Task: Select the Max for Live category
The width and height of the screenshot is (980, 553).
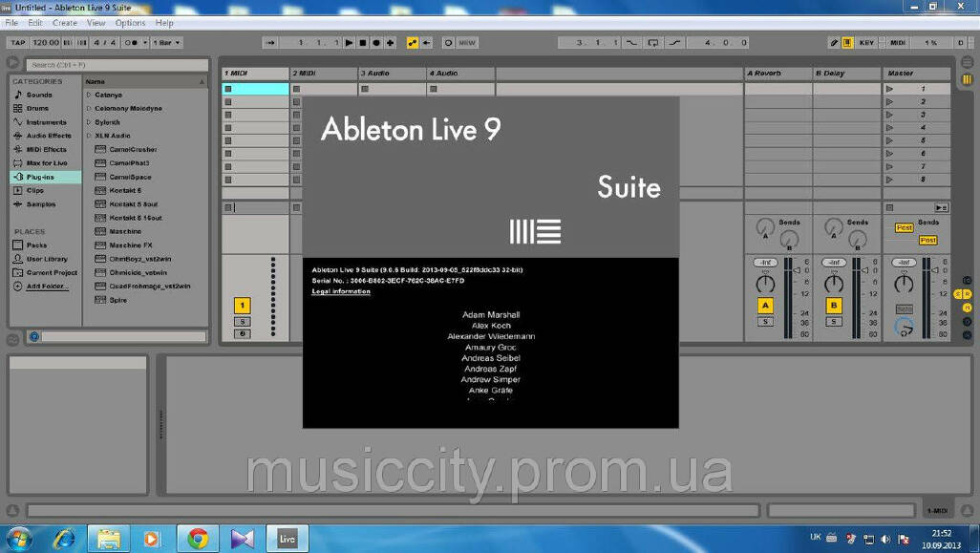Action: [x=45, y=163]
